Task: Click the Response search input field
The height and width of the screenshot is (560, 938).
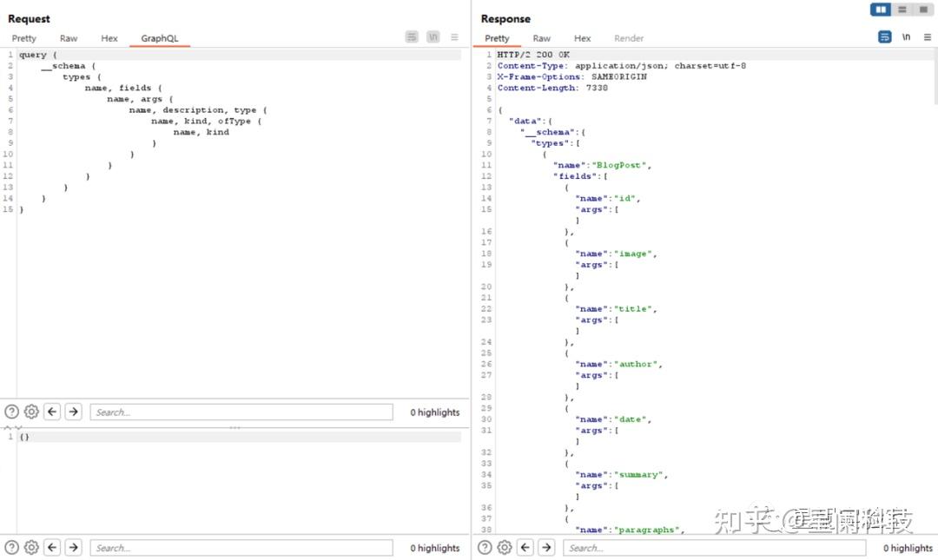Action: tap(714, 548)
